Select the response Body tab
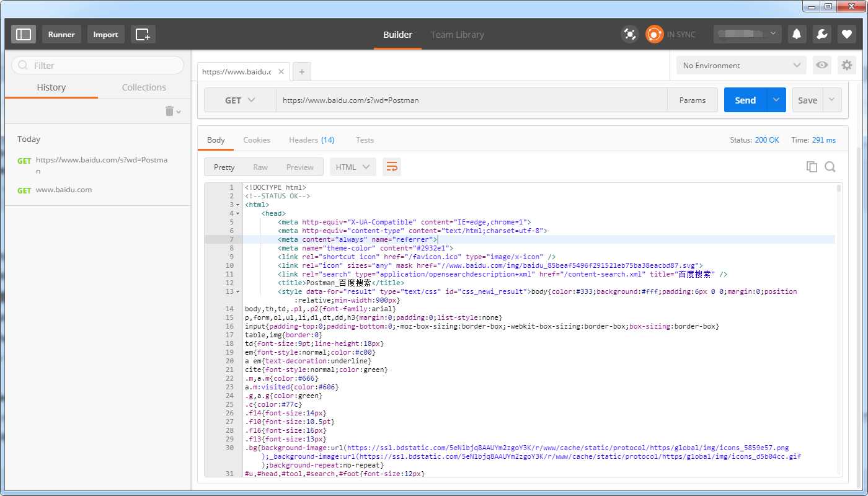The height and width of the screenshot is (496, 868). [216, 140]
